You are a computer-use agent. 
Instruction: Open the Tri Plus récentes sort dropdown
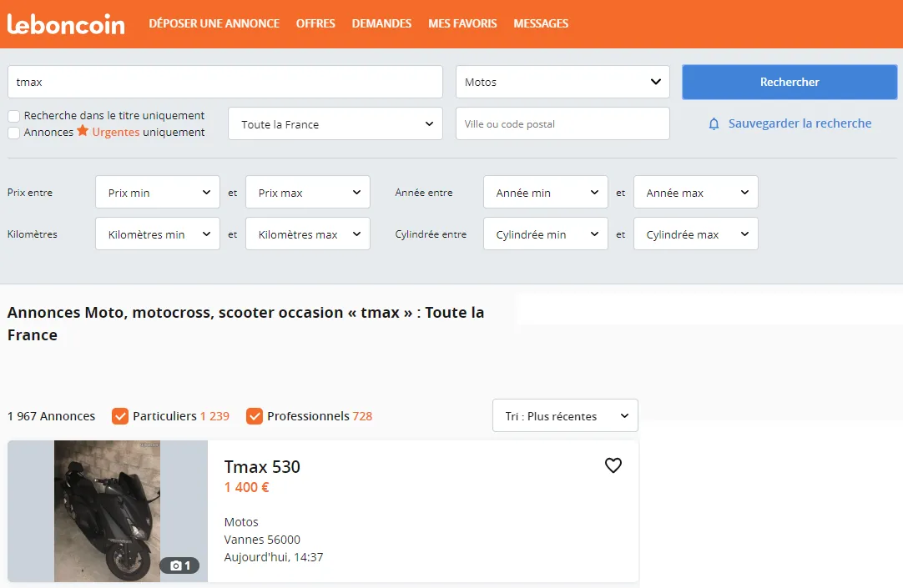(x=565, y=415)
